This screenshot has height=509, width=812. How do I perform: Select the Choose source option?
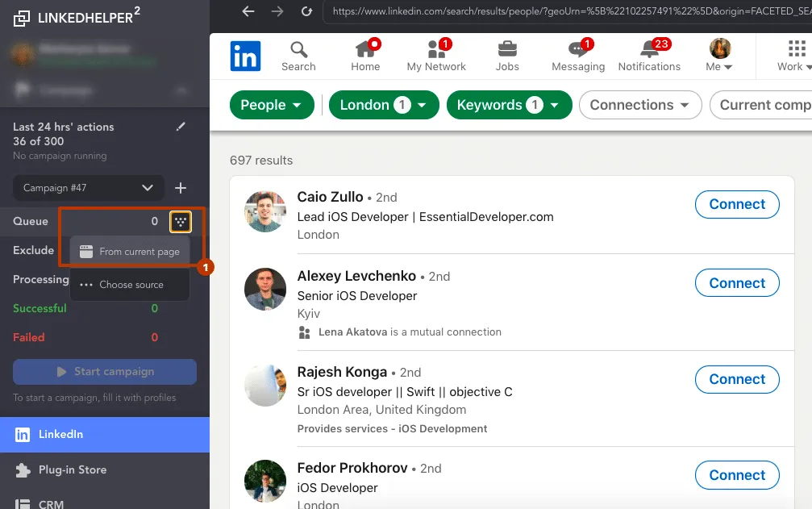[130, 285]
